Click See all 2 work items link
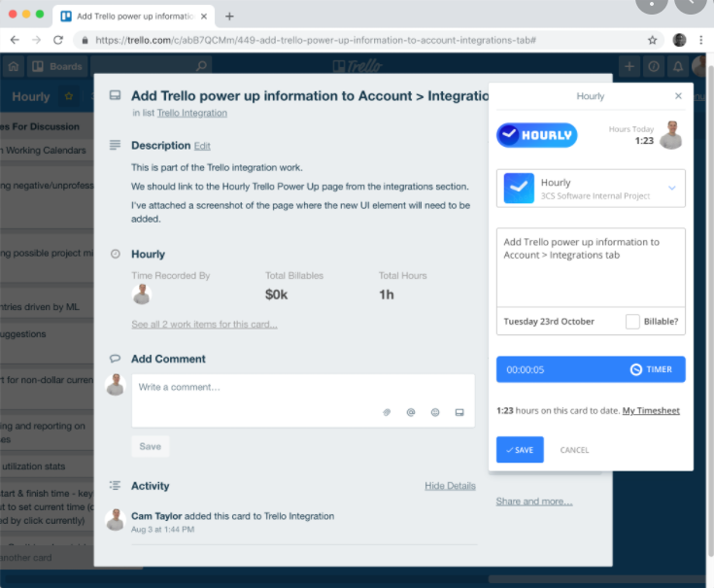Screen dimensions: 714x588 [204, 325]
